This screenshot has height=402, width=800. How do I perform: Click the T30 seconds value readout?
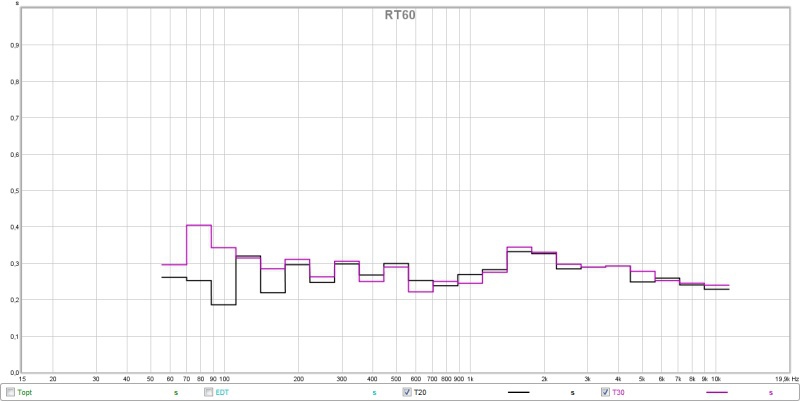click(770, 394)
